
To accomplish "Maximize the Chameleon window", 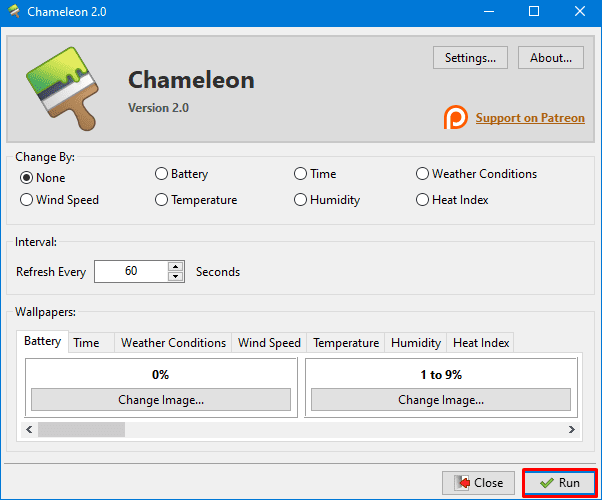I will (534, 12).
